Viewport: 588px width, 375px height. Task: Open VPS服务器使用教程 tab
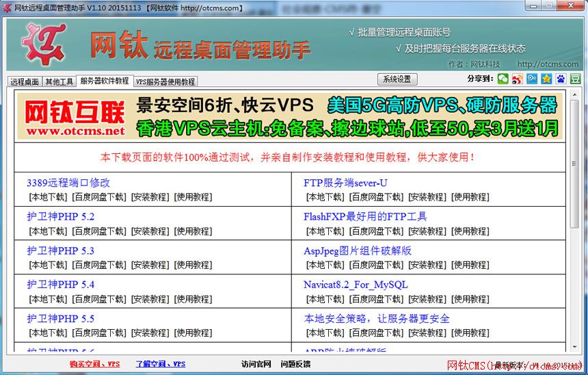coord(165,82)
